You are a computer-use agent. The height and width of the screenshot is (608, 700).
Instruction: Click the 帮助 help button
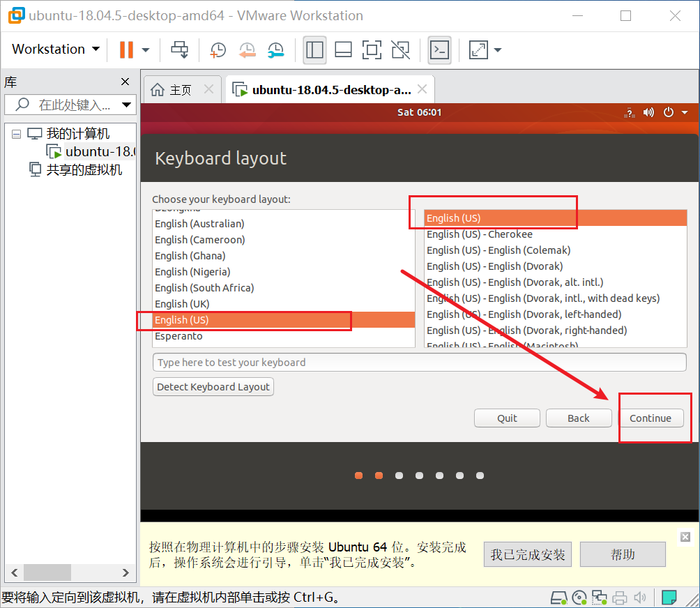click(623, 555)
